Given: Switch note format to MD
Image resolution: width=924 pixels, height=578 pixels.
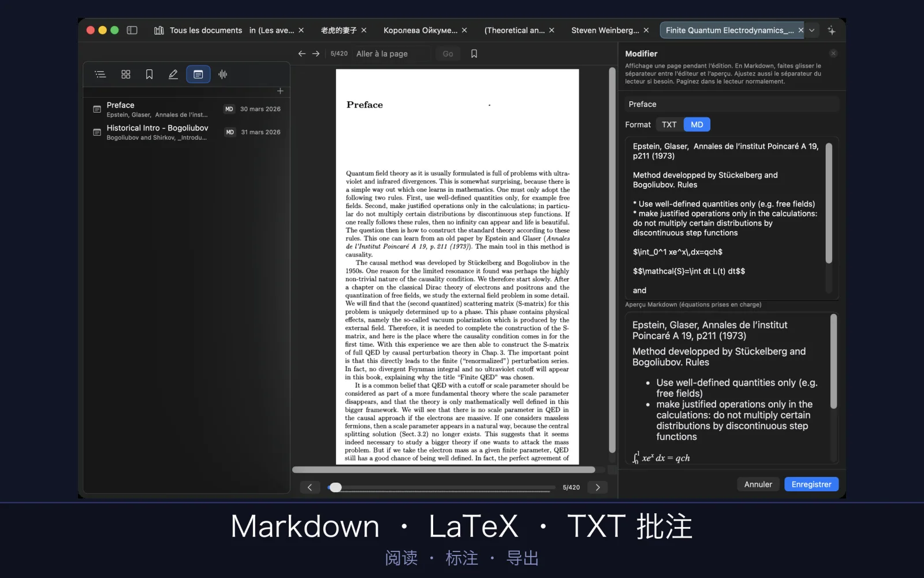Looking at the screenshot, I should click(x=697, y=124).
